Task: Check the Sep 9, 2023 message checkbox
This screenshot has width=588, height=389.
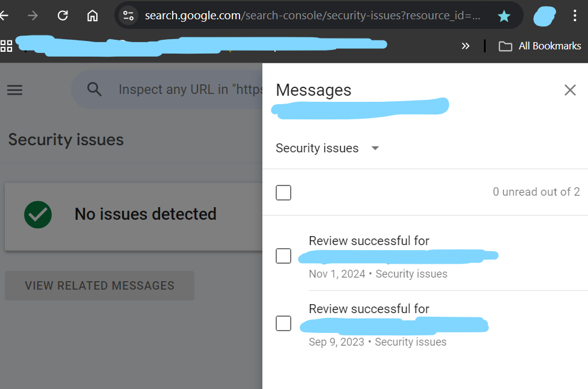Action: [283, 323]
